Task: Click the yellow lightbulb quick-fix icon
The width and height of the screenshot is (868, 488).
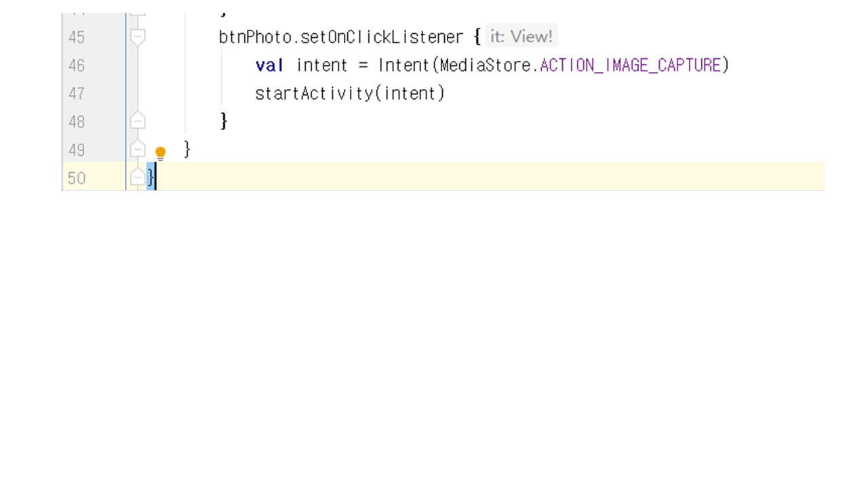Action: click(160, 153)
